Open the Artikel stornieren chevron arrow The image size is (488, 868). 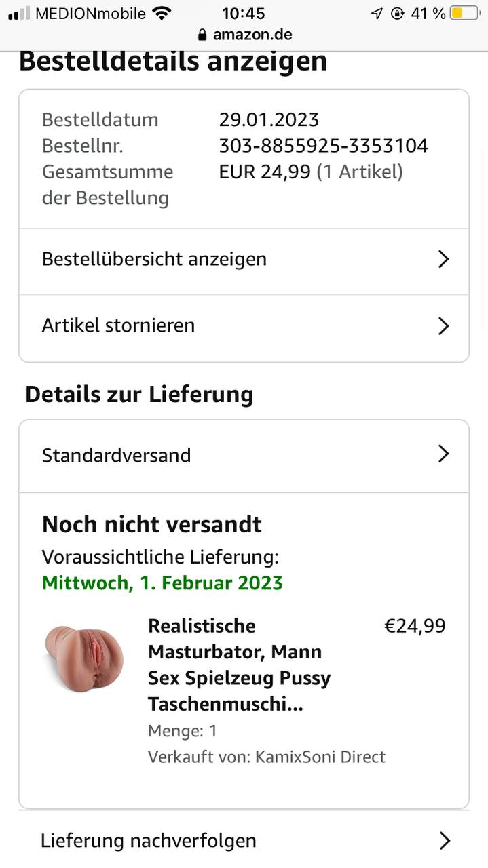(443, 325)
